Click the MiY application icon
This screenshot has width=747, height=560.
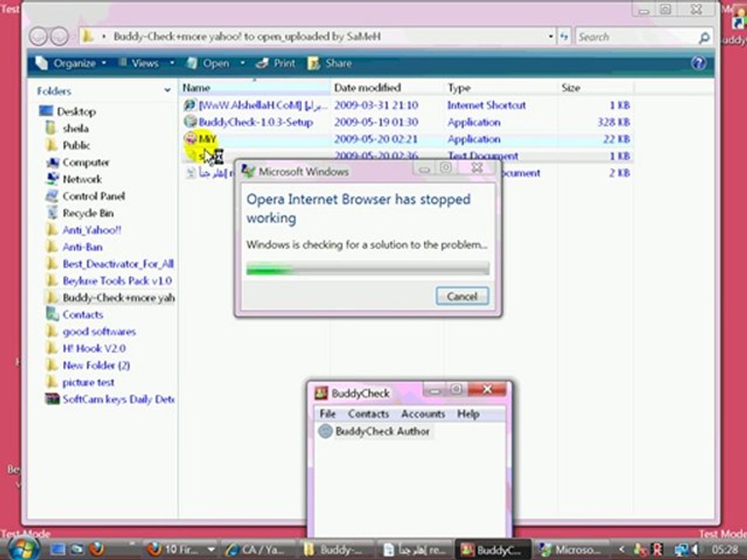(x=191, y=138)
